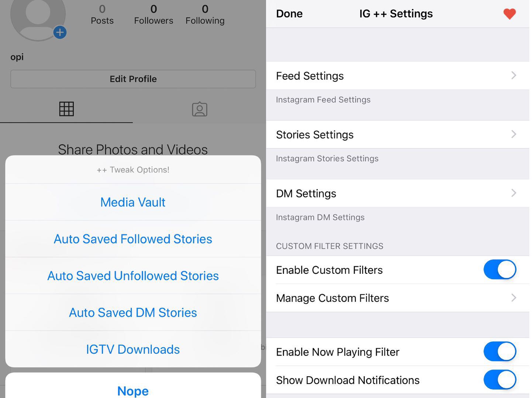Tap 'Instagram Stories Settings' caption

[x=327, y=158]
